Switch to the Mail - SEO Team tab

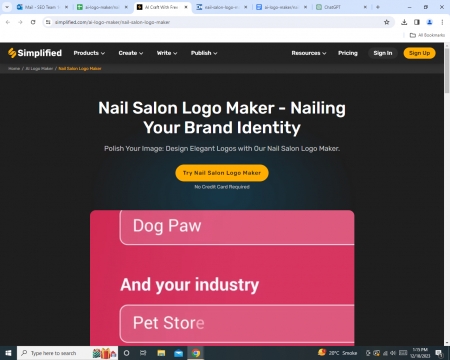42,7
